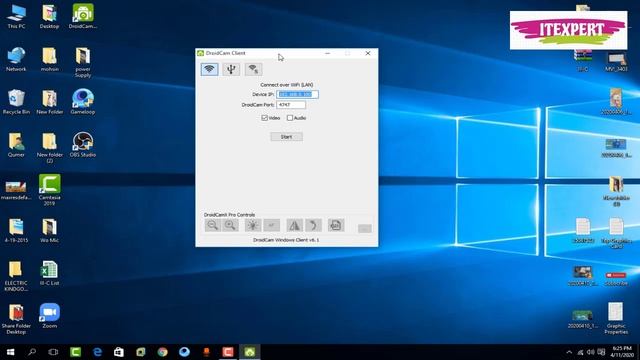Select the WiFi connection tab in DroidCam
Screen dimensions: 640x360
(x=209, y=69)
